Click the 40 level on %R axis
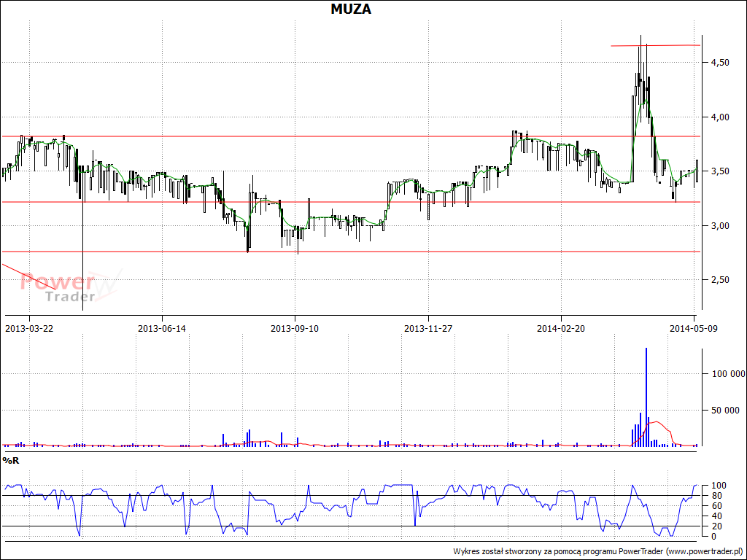The height and width of the screenshot is (560, 747). [716, 516]
